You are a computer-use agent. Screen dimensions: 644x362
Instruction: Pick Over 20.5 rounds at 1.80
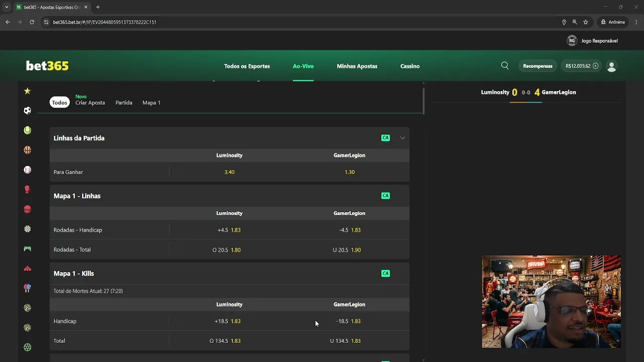coord(229,250)
